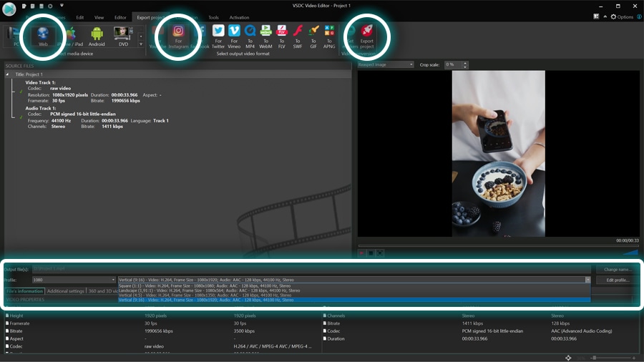Image resolution: width=644 pixels, height=362 pixels.
Task: Choose the To MP4 format
Action: point(250,37)
